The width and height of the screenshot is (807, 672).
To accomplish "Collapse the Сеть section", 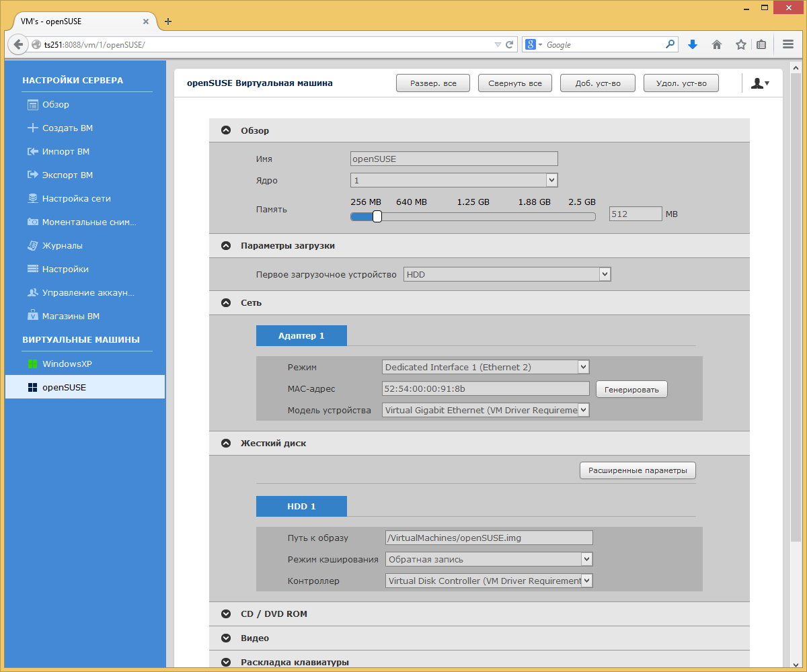I will point(226,303).
